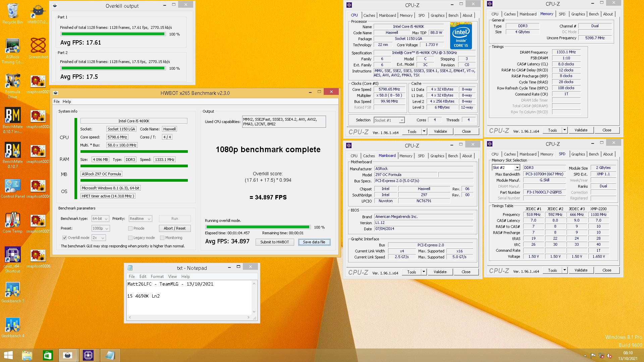
Task: Enable the Pmode checkbox
Action: (x=130, y=229)
